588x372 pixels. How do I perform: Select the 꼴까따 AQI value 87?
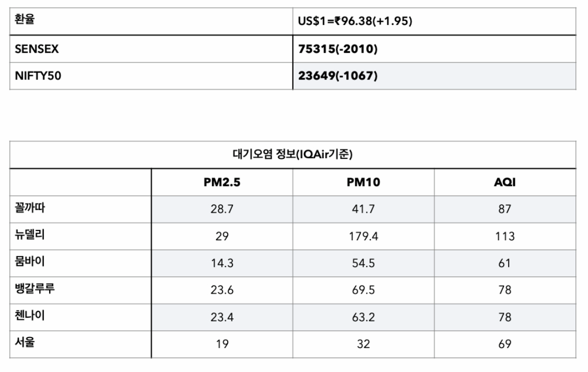tap(505, 209)
